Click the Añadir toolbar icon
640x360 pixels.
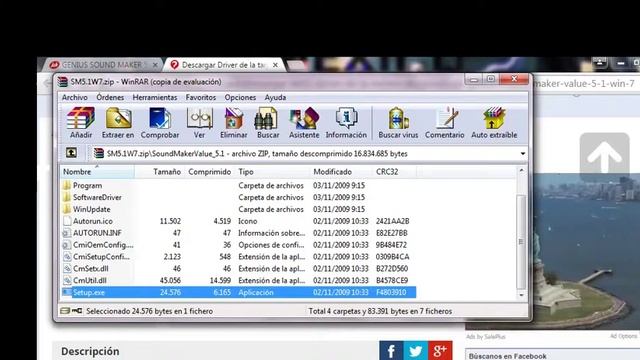[81, 122]
